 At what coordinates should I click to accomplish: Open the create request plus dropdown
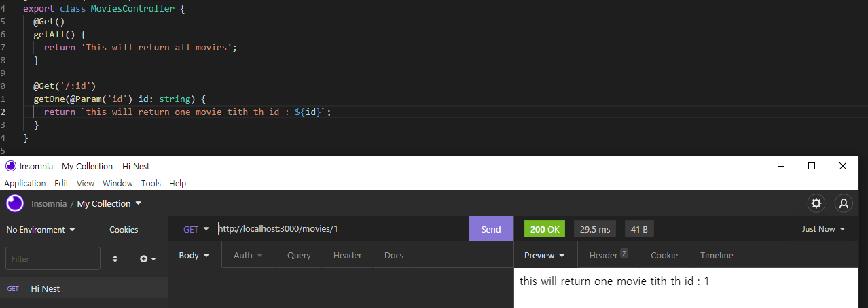148,259
